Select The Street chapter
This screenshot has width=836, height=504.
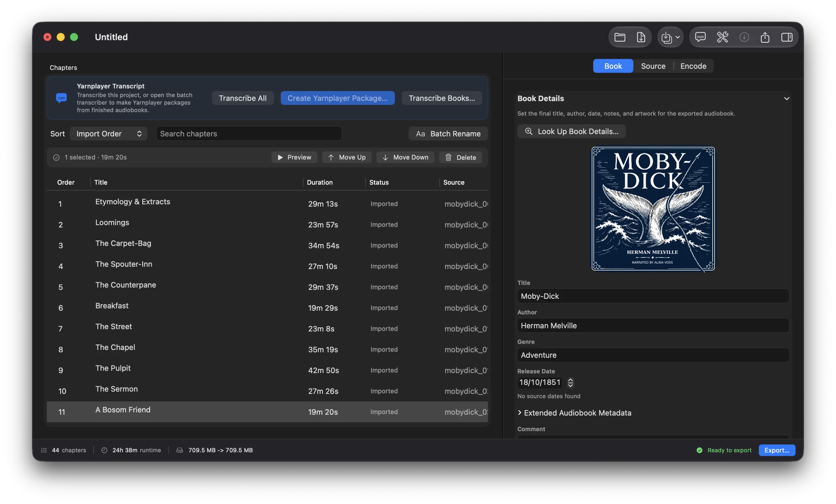pyautogui.click(x=267, y=328)
